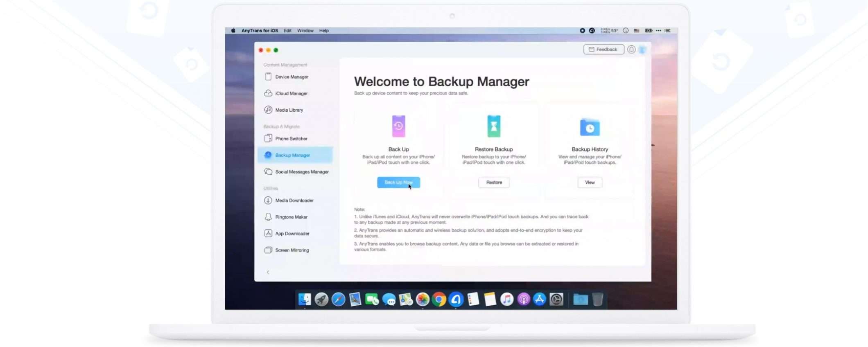Click the "Content Management" sidebar section label
868x347 pixels.
click(x=285, y=65)
